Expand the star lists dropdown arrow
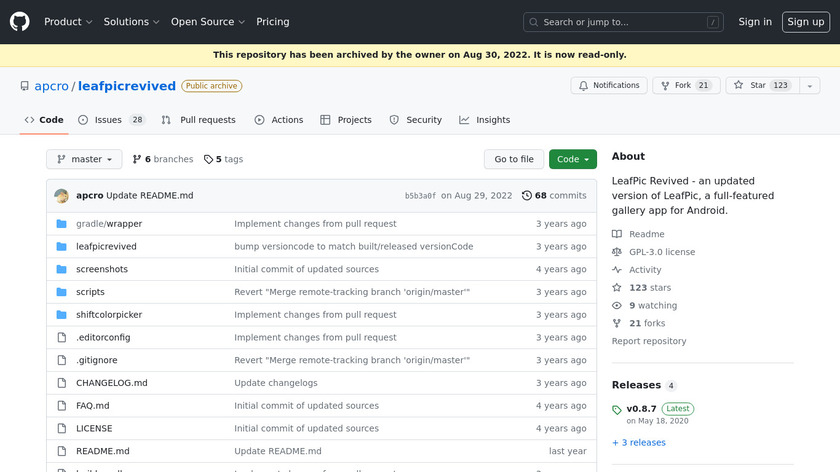Viewport: 840px width, 472px height. 810,86
